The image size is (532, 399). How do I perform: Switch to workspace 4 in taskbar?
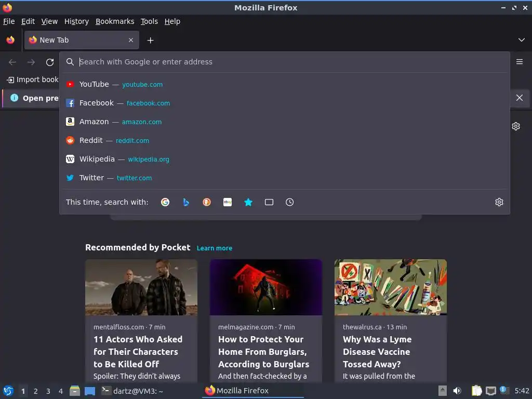click(61, 391)
